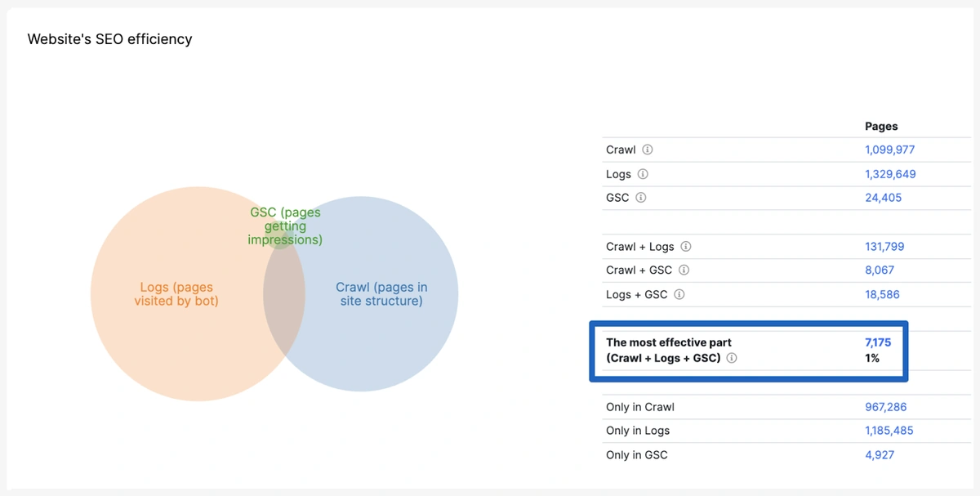Screen dimensions: 980x496
Task: Select the orange Logs circle in Venn diagram
Action: tap(163, 327)
